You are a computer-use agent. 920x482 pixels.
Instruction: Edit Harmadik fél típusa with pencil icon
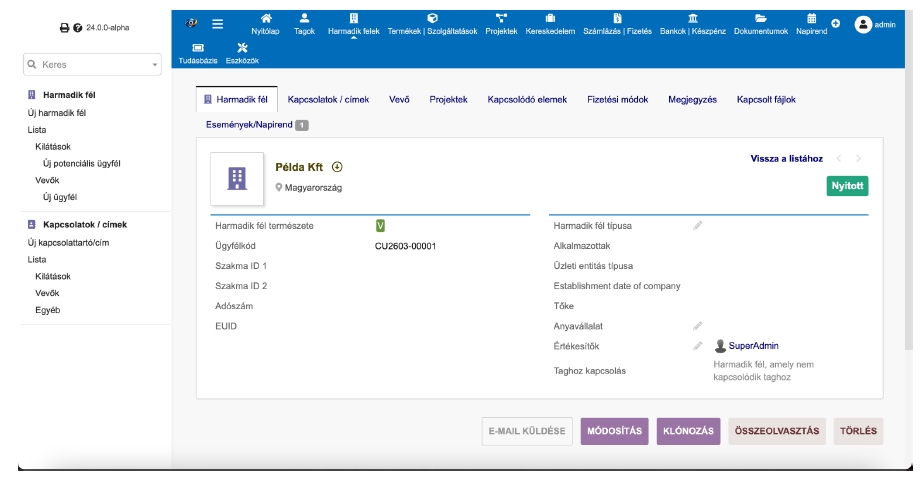(x=698, y=225)
